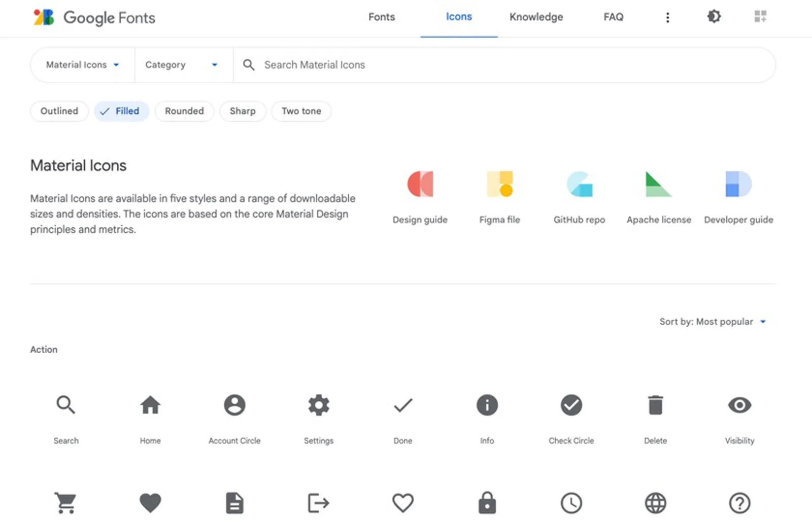Choose the clock schedule icon
Viewport: 812px width, 522px height.
tap(571, 503)
